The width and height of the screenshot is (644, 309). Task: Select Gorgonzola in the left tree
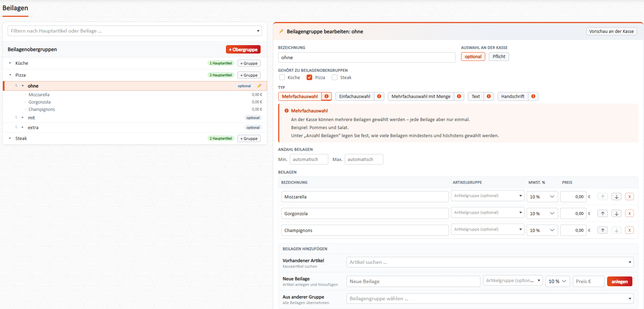tap(40, 102)
